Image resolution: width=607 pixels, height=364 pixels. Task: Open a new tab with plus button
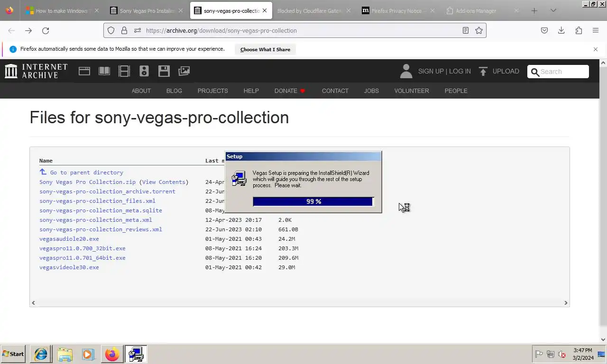[x=534, y=10]
